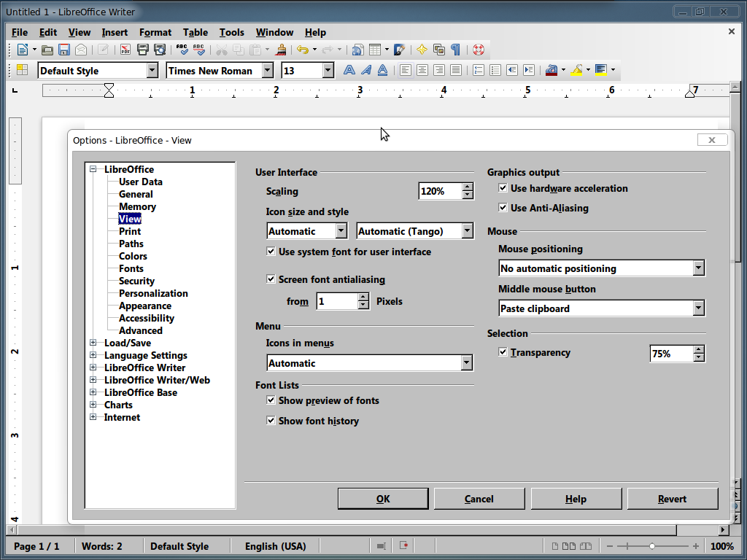Click the Hyperlink icon in the toolbar
Image resolution: width=747 pixels, height=560 pixels.
pyautogui.click(x=357, y=50)
